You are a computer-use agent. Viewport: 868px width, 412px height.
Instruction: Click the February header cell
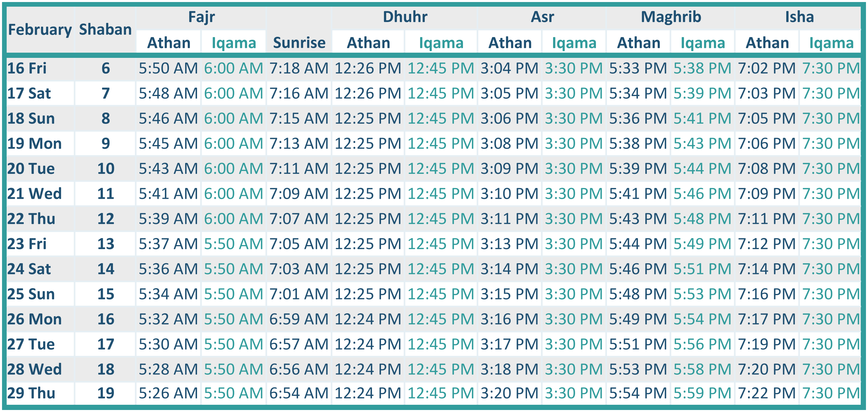click(x=40, y=30)
